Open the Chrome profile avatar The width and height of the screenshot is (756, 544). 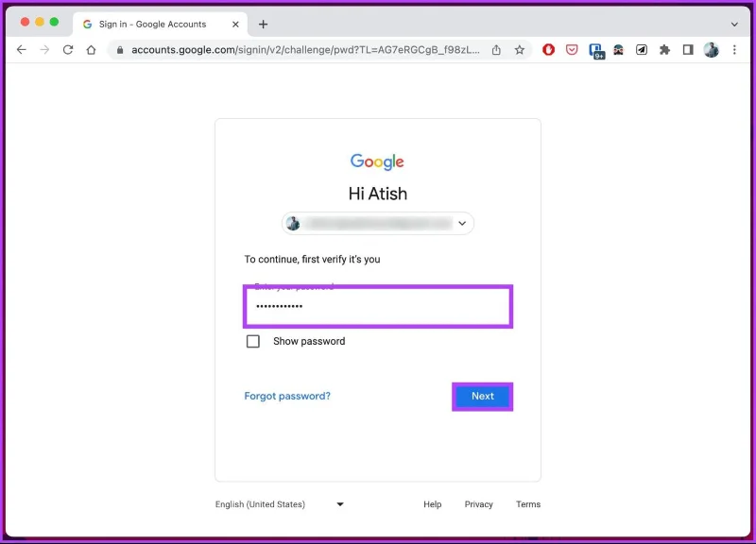[x=712, y=50]
